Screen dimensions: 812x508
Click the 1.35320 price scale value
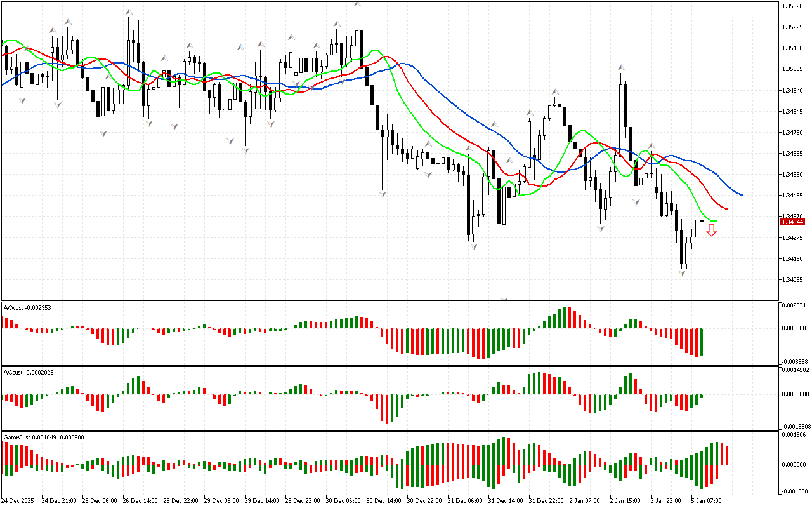tap(792, 6)
